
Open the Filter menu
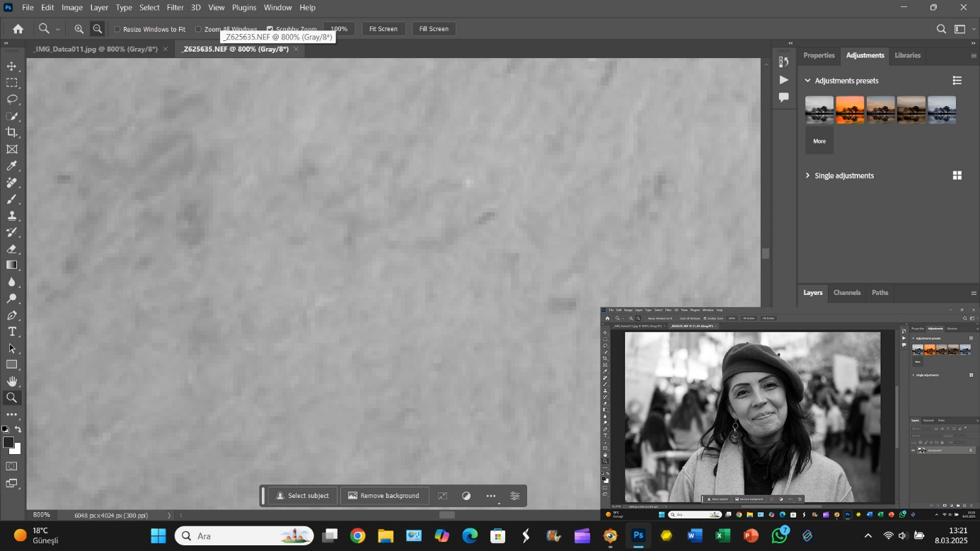click(175, 7)
